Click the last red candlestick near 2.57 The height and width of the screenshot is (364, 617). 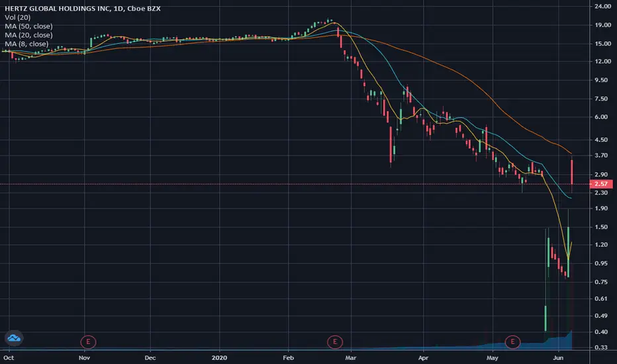click(x=572, y=172)
